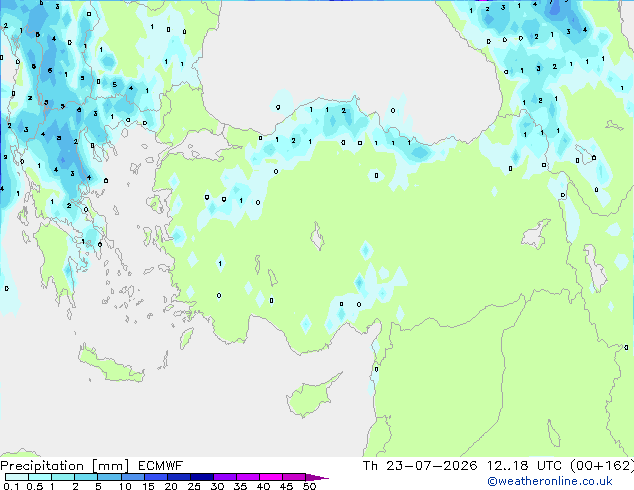Click the 35–40 mm legend color box
This screenshot has height=490, width=634.
[247, 477]
